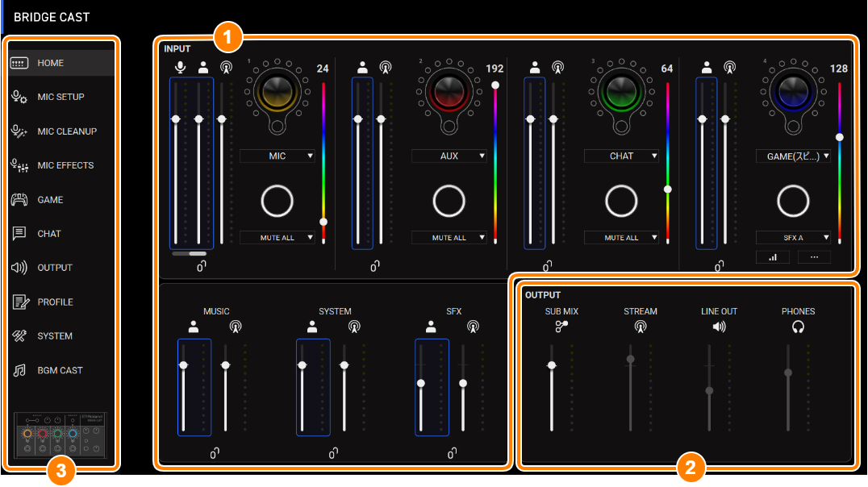This screenshot has width=868, height=487.
Task: Toggle the link icon below GAME faders
Action: pos(719,266)
